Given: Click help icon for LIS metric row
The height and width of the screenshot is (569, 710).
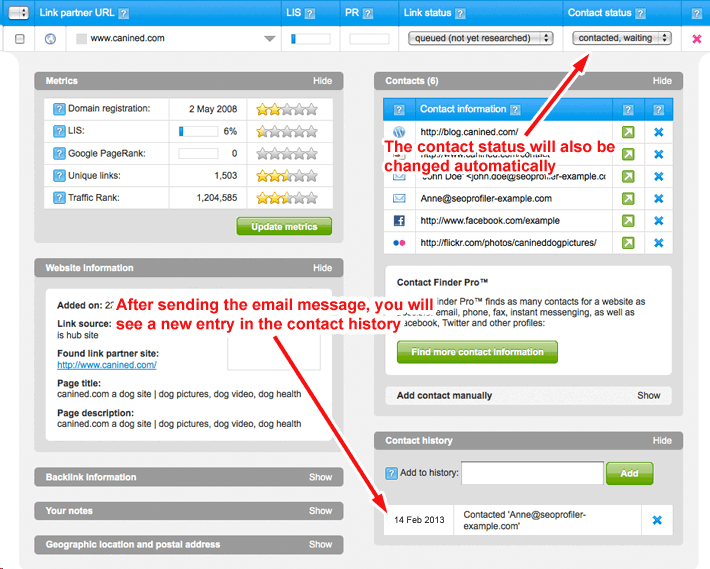Looking at the screenshot, I should [x=59, y=131].
